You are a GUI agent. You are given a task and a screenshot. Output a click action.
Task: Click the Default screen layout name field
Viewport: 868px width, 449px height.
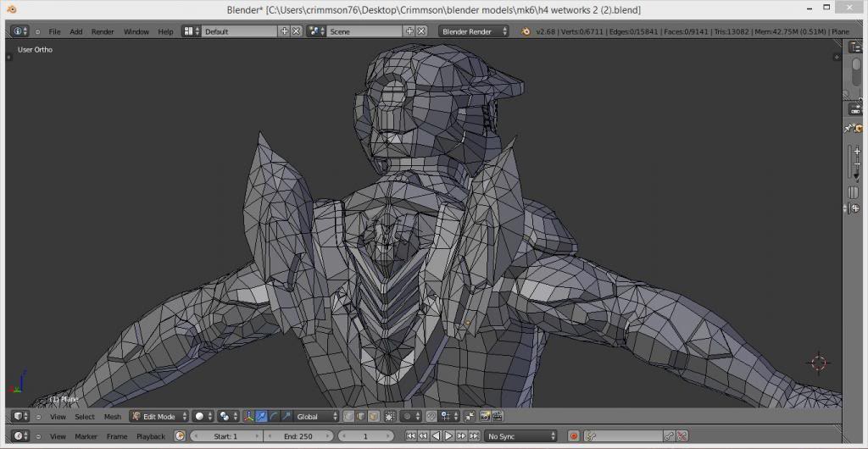[x=239, y=31]
